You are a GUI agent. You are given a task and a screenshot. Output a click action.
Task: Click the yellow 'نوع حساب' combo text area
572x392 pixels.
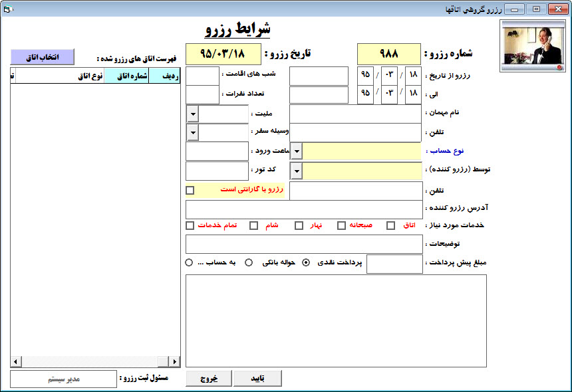click(x=362, y=151)
